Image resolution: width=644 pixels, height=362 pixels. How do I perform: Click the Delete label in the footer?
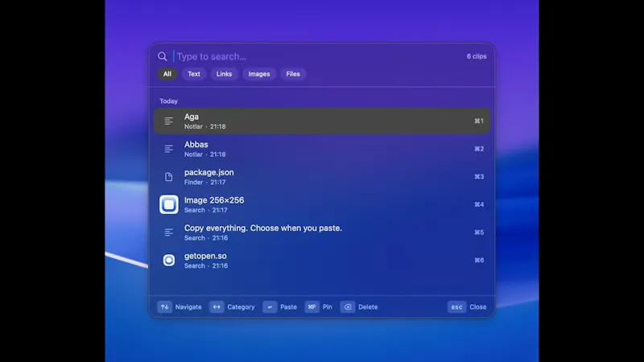[x=368, y=307]
